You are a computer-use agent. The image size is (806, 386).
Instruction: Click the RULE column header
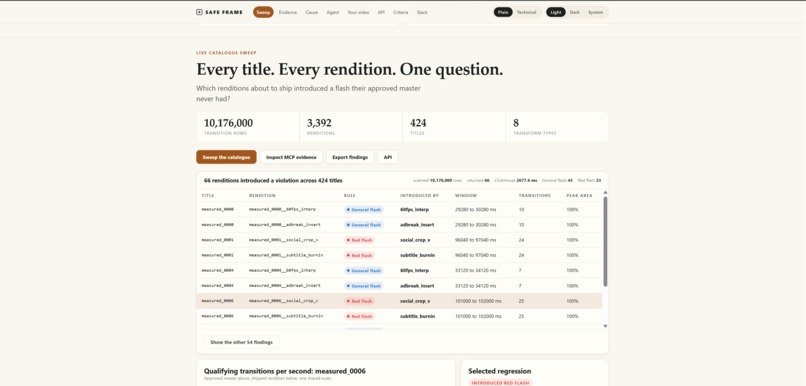(350, 196)
